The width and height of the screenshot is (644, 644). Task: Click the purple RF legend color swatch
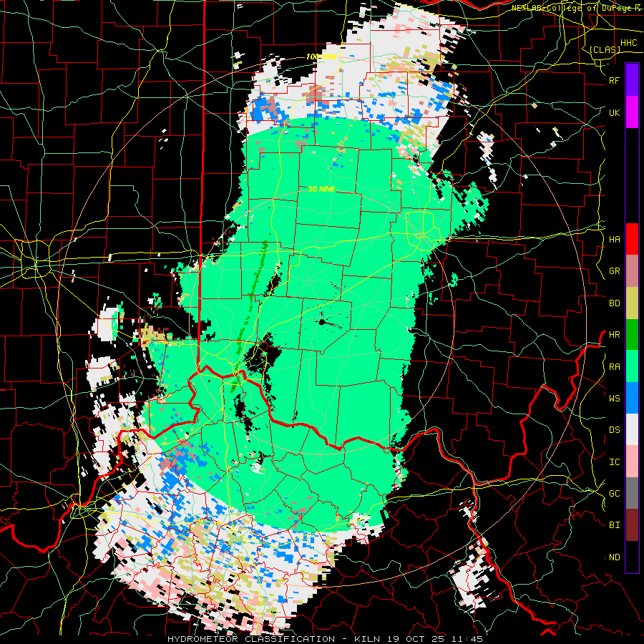coord(632,80)
